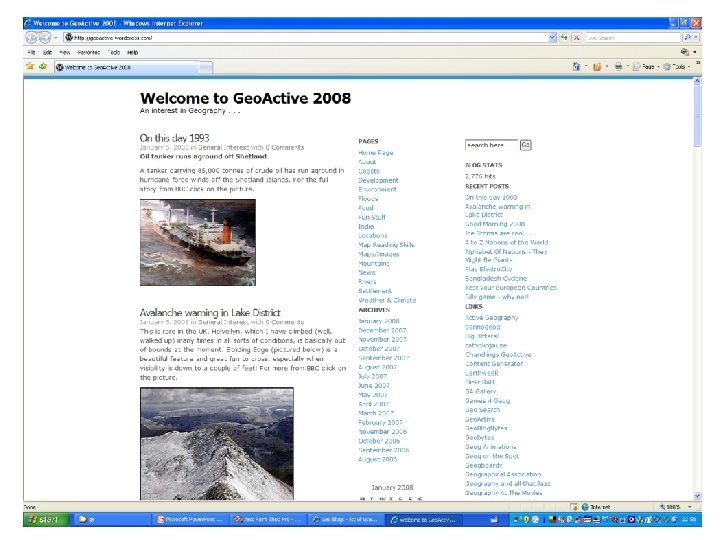This screenshot has width=720, height=540.
Task: Open the February 2007 archive
Action: click(380, 422)
